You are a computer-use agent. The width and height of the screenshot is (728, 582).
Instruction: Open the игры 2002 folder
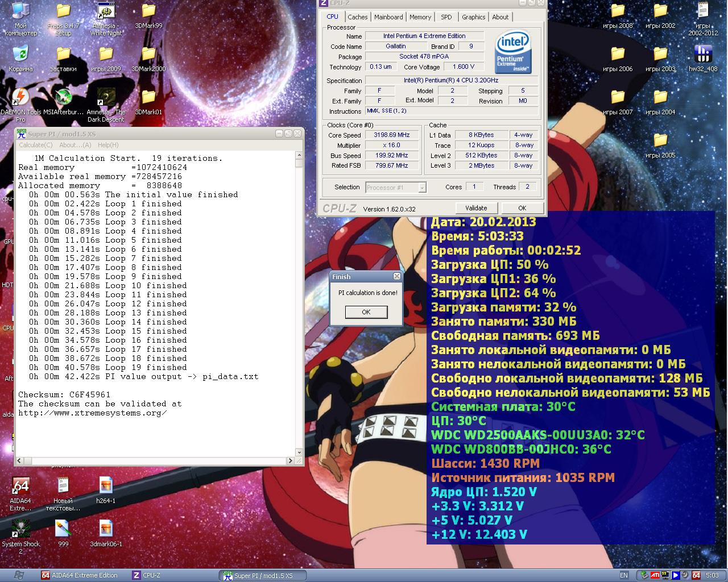tap(660, 16)
